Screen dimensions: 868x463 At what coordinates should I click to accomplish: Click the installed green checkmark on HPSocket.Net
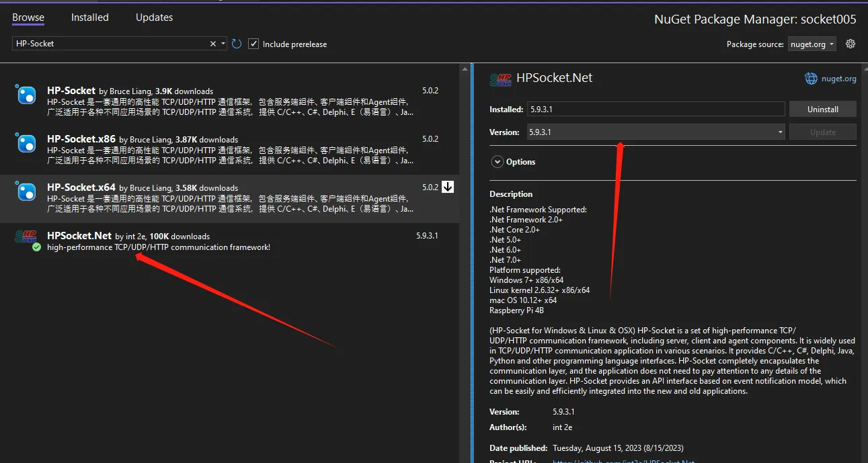(x=36, y=247)
